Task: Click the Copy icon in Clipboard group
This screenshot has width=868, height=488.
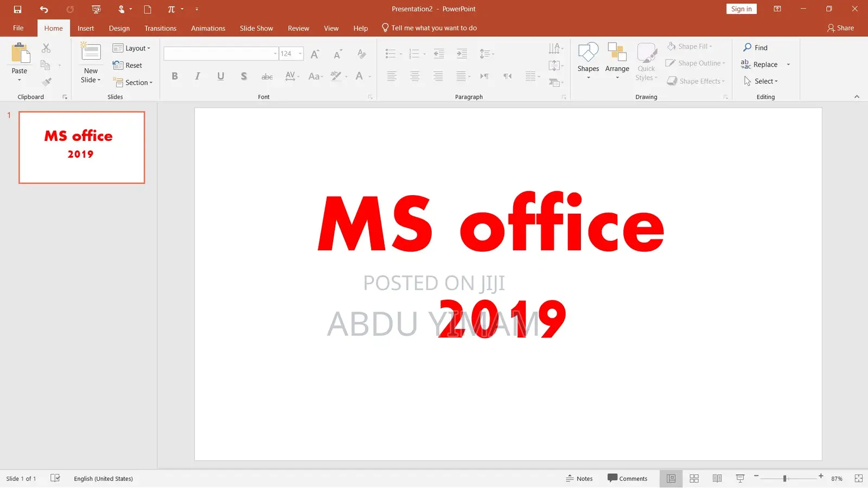Action: pyautogui.click(x=46, y=65)
